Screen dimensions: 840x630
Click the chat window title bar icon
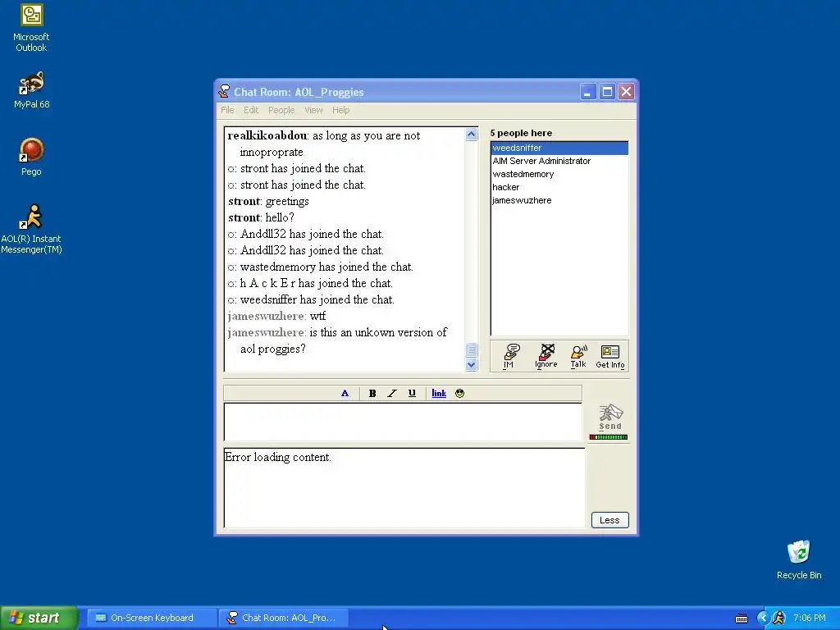pos(224,92)
